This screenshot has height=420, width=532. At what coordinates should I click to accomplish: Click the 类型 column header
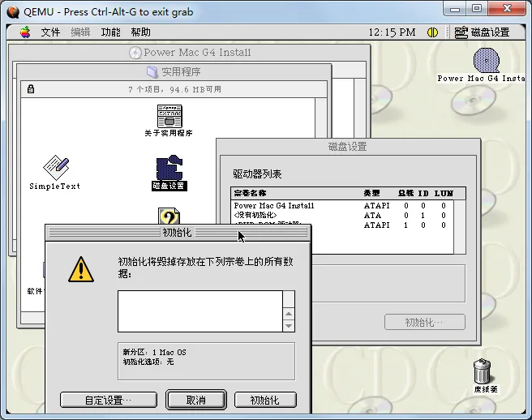[371, 193]
